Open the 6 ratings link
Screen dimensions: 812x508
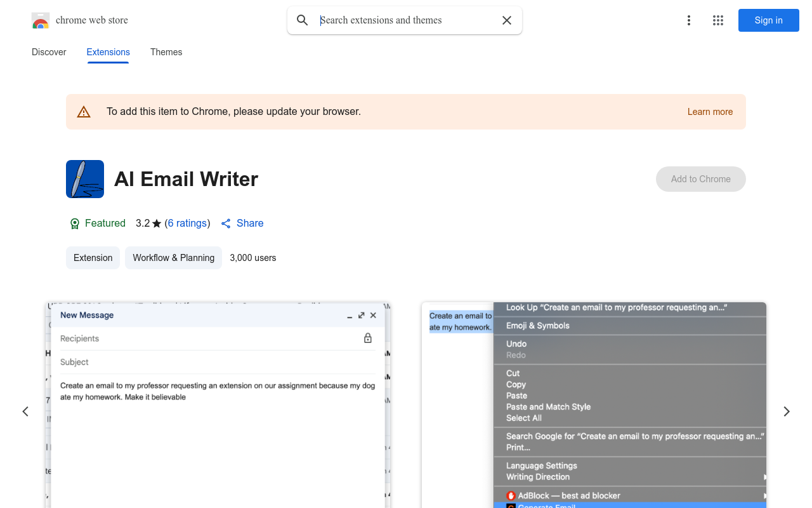[187, 224]
